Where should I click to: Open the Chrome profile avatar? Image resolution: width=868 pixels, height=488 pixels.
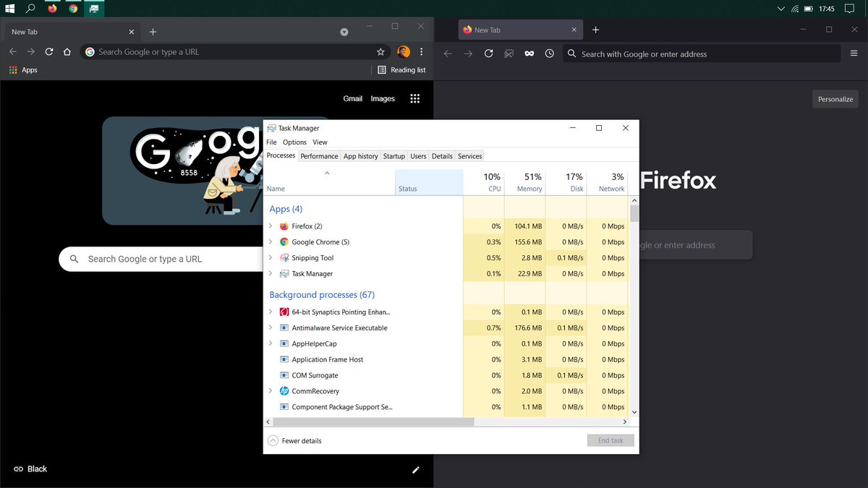[x=403, y=52]
